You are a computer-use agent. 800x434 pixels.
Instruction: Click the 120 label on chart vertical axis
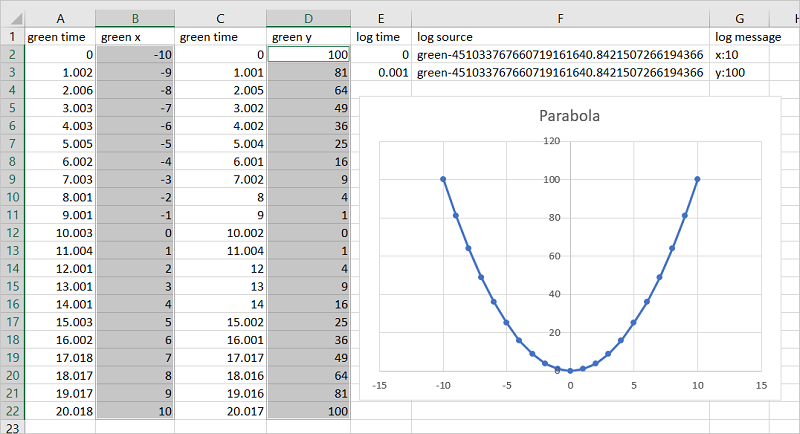pyautogui.click(x=549, y=141)
